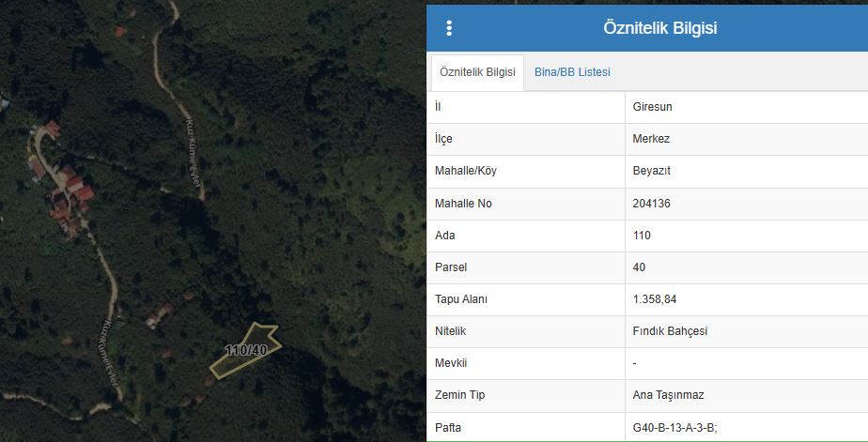The width and height of the screenshot is (868, 442).
Task: Select the Pafta value G40-B-13-A-3-B
Action: (674, 428)
